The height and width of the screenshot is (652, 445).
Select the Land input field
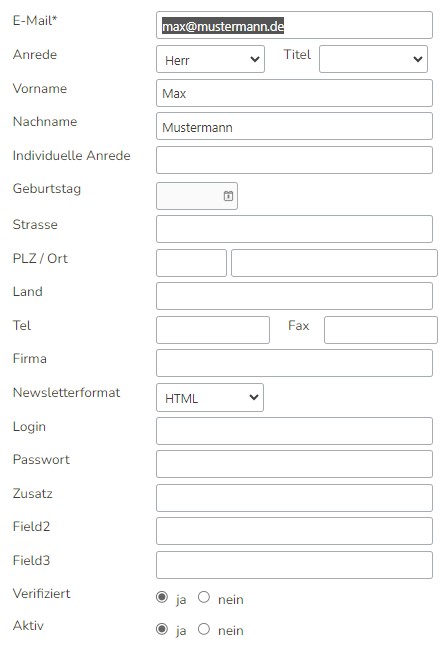click(294, 296)
